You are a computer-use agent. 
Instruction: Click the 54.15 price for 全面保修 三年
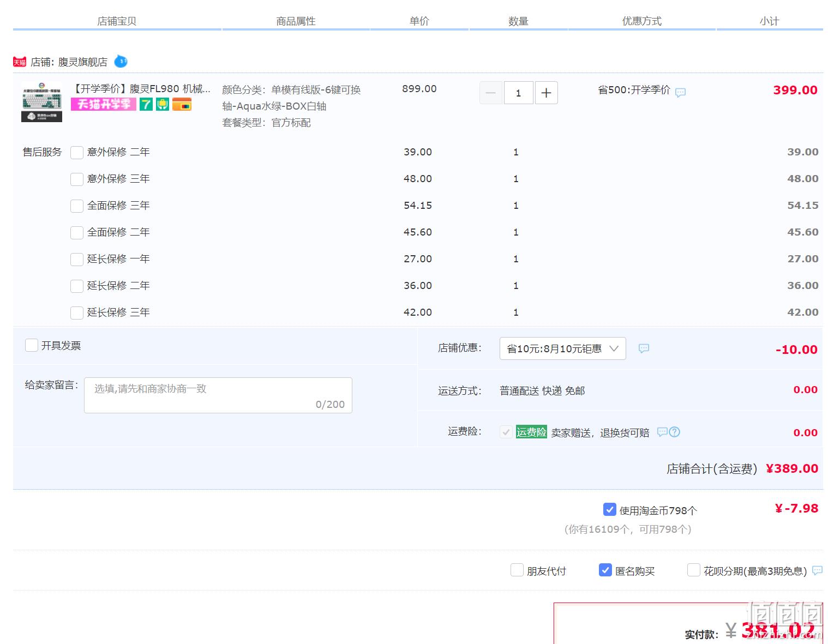click(x=418, y=206)
